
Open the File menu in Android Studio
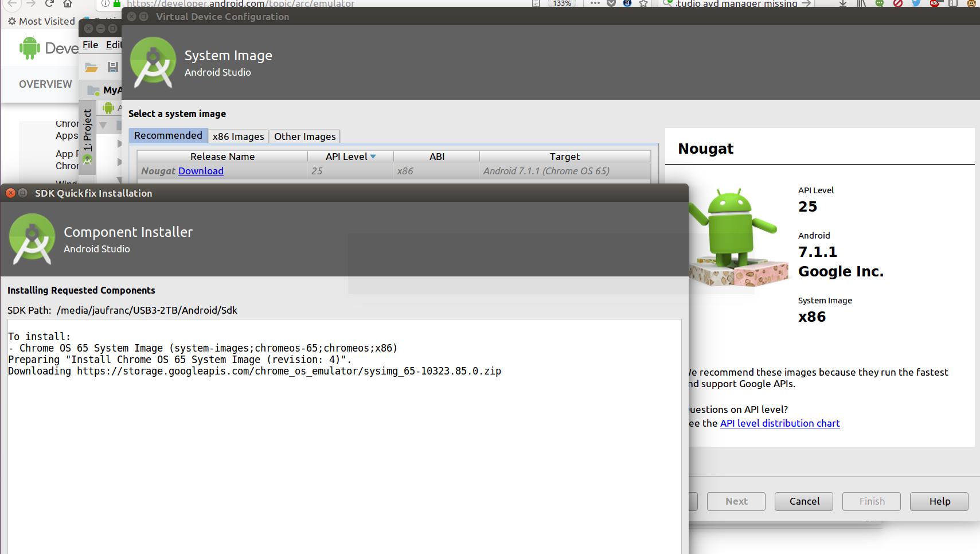coord(90,45)
